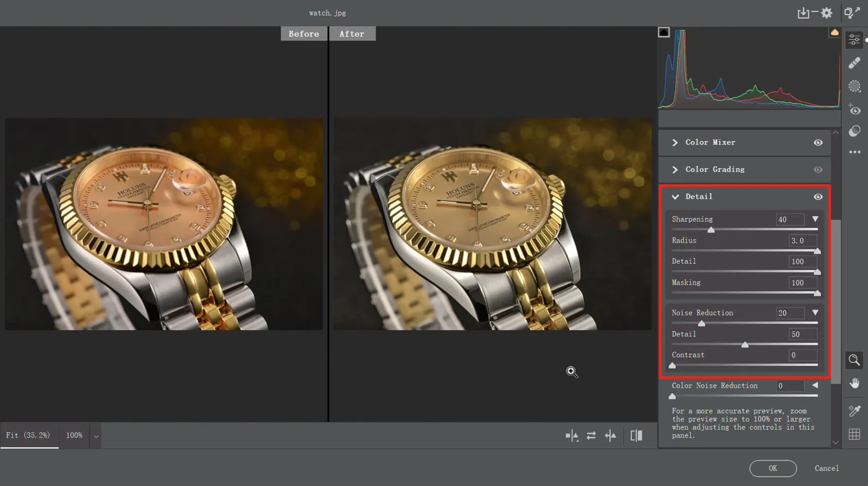Open the Edit sliders panel icon
Image resolution: width=868 pixels, height=486 pixels.
(854, 40)
